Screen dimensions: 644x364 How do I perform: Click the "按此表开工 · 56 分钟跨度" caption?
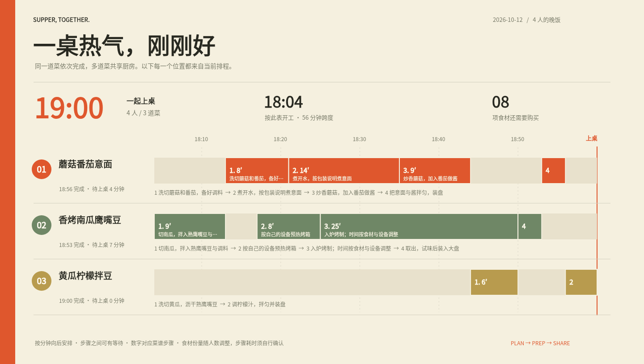point(299,118)
